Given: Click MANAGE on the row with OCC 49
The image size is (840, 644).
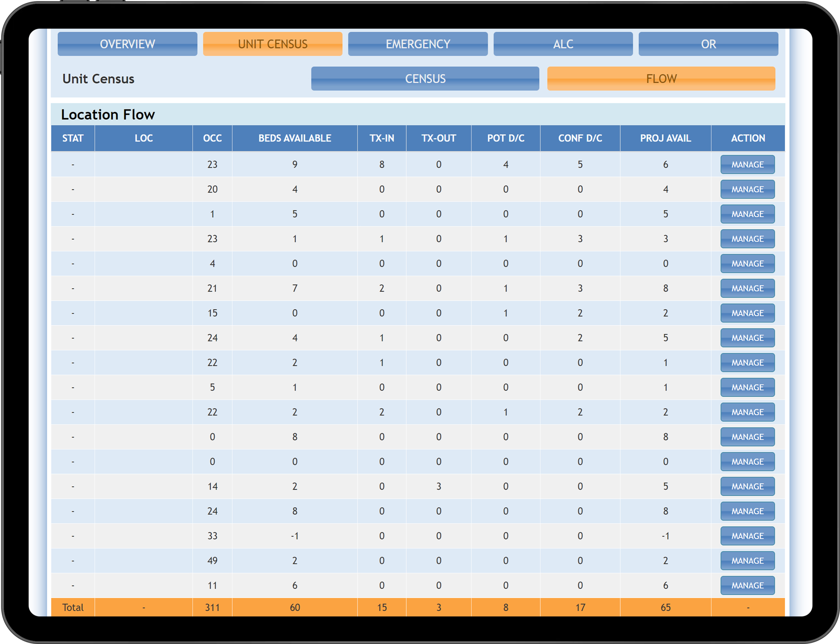Looking at the screenshot, I should click(x=747, y=561).
